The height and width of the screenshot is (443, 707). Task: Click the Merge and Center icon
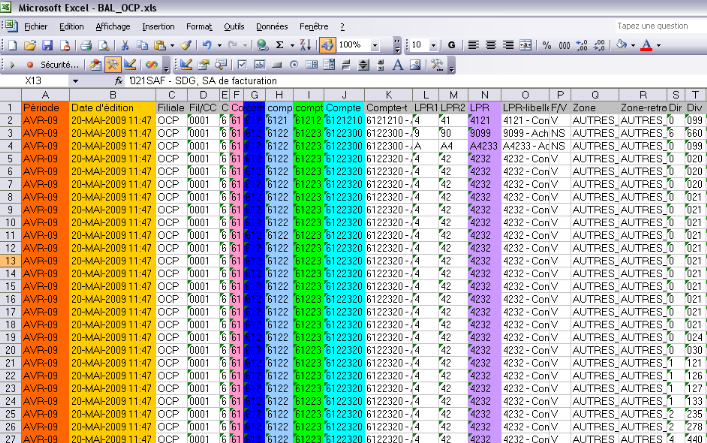tap(523, 45)
